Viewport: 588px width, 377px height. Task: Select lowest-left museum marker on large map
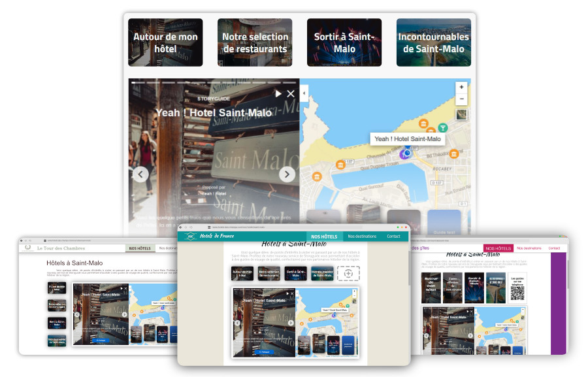(317, 176)
